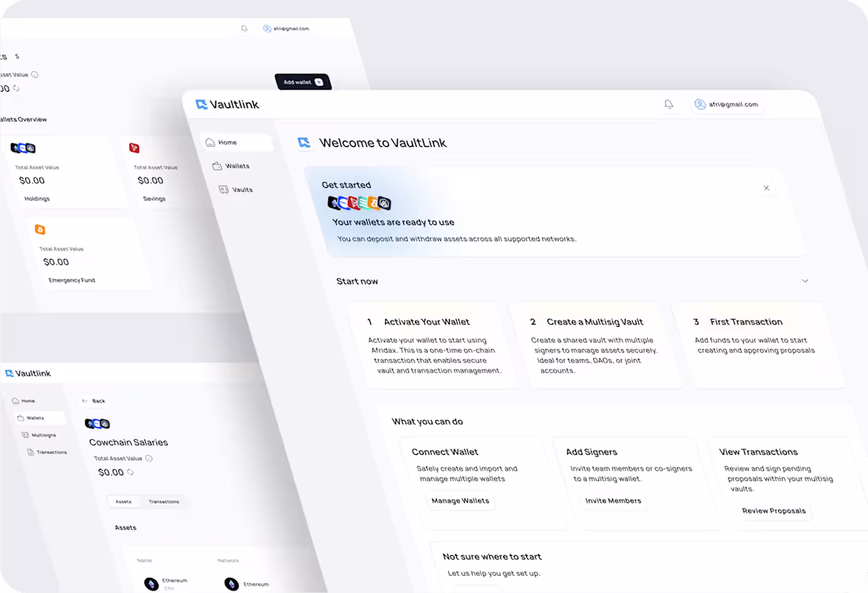Select the Home icon in the sidebar

click(210, 141)
